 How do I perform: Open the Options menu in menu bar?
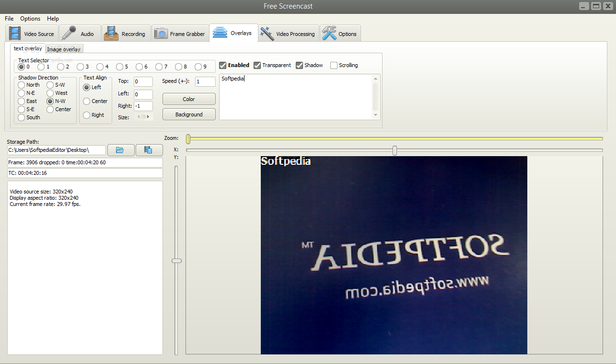click(30, 19)
